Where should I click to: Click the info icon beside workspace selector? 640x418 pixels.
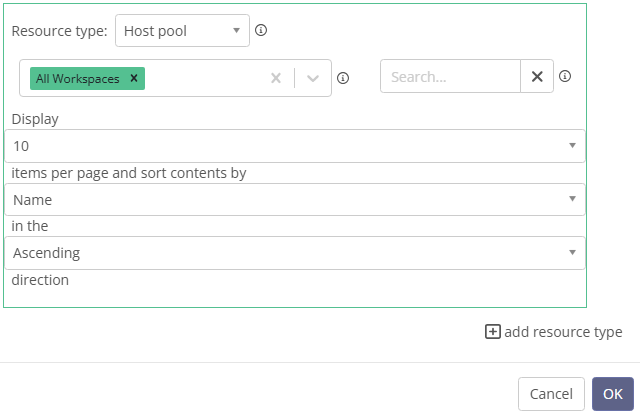pyautogui.click(x=343, y=78)
